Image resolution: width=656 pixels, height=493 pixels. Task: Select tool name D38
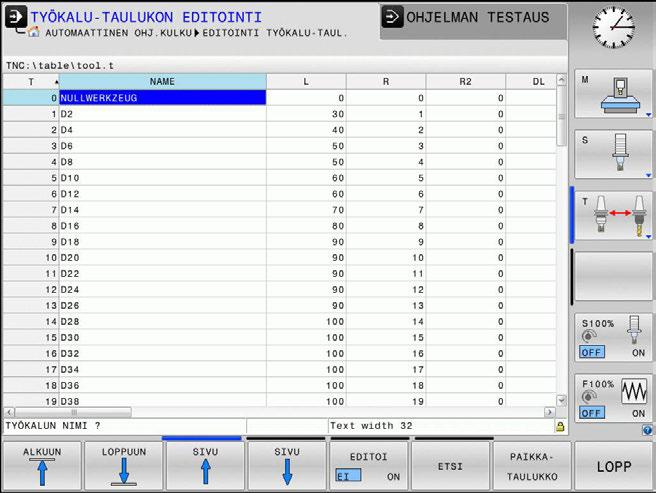(162, 401)
